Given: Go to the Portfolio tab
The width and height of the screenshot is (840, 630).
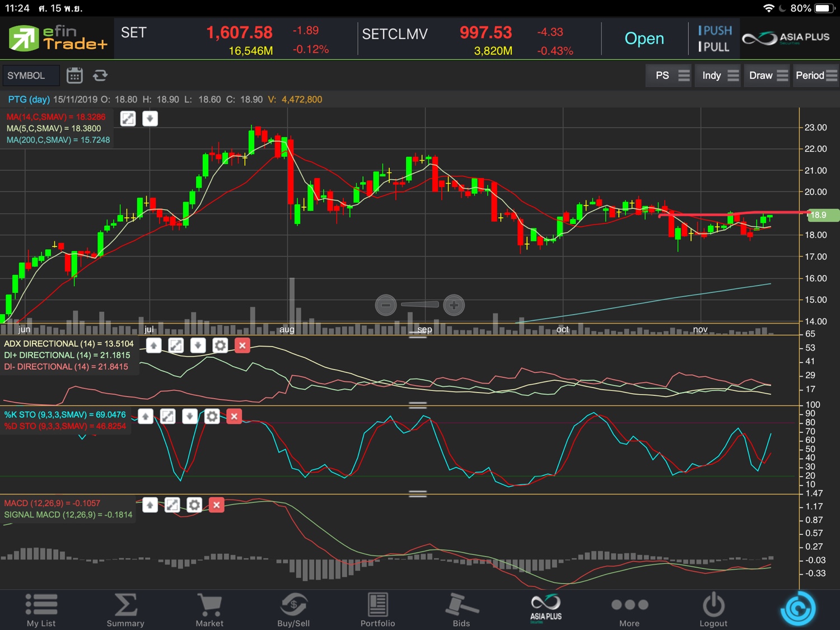Looking at the screenshot, I should (377, 609).
